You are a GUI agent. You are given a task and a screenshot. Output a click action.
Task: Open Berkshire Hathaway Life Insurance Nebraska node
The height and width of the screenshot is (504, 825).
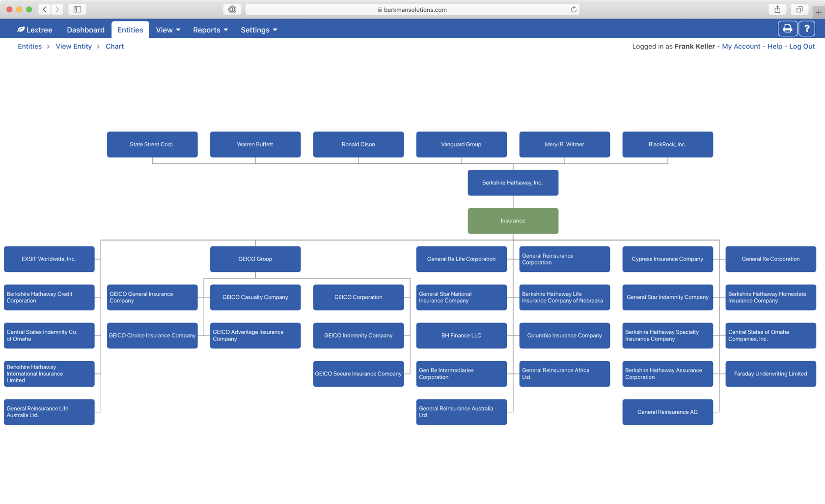565,297
